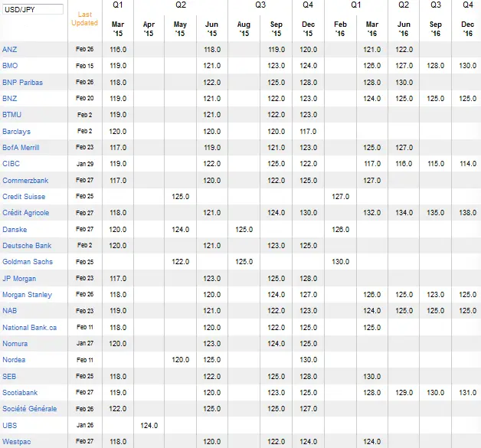The width and height of the screenshot is (481, 448).
Task: Click the Mar '16 column header
Action: [x=372, y=29]
